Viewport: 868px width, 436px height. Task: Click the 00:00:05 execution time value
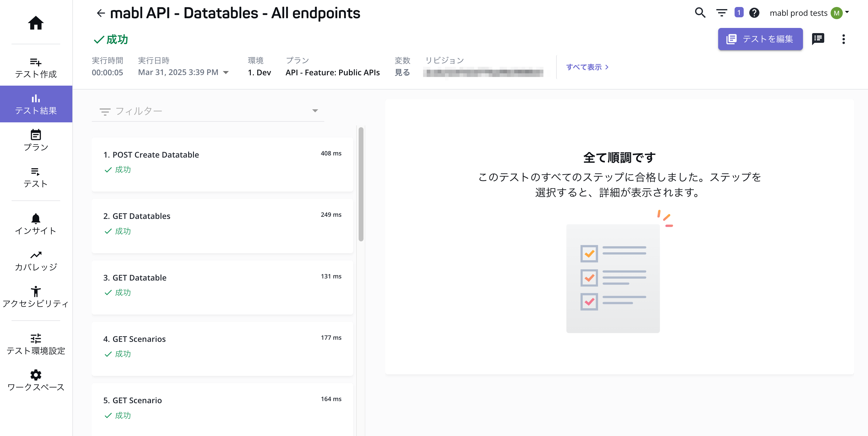pos(107,72)
